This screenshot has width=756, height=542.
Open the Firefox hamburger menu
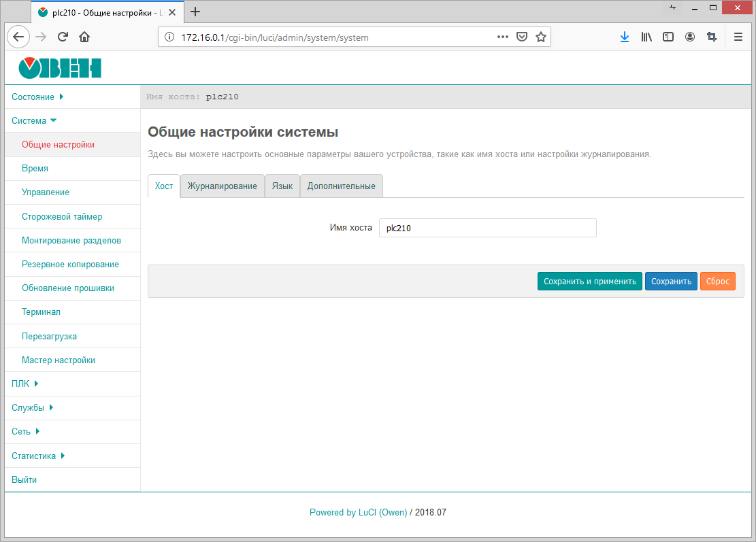click(x=738, y=37)
